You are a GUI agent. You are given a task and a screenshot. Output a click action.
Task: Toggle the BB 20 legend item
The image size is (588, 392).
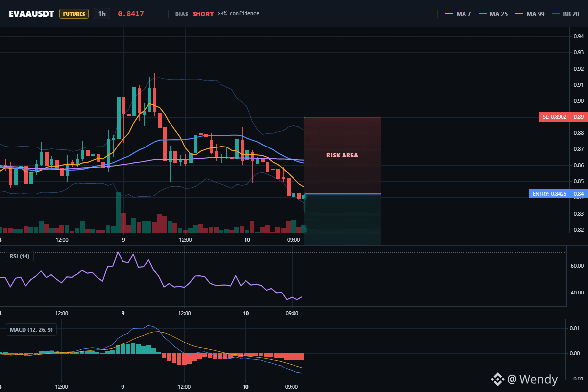tap(565, 14)
